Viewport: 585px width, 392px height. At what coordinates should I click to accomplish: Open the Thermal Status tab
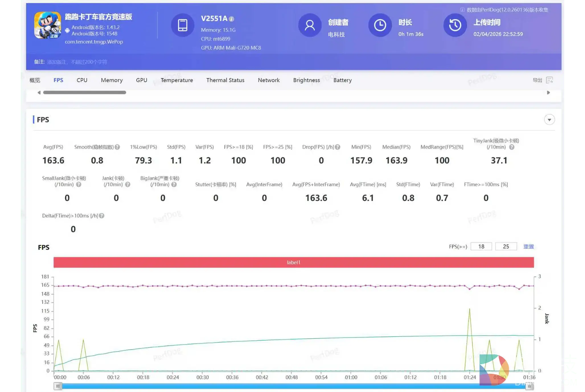coord(225,80)
